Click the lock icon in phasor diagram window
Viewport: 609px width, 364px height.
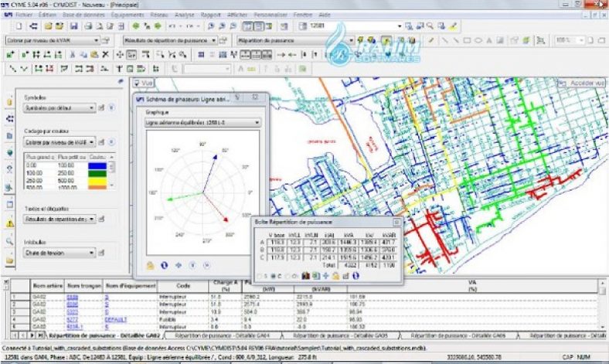(151, 265)
